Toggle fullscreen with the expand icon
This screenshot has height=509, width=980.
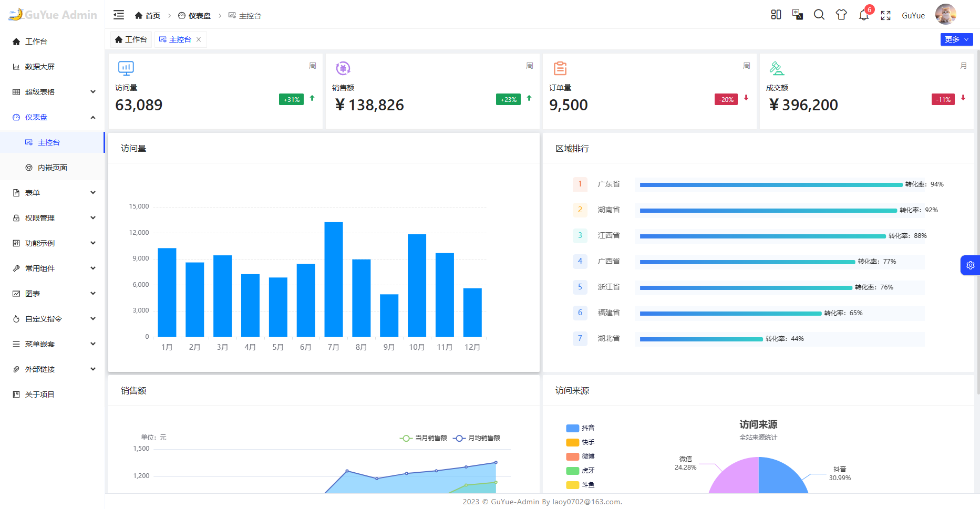[886, 15]
